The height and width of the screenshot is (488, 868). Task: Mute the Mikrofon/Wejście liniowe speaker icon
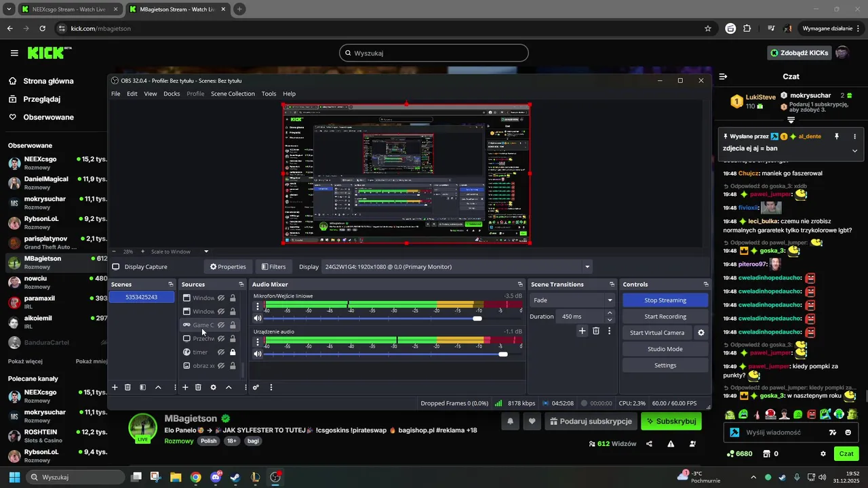258,319
